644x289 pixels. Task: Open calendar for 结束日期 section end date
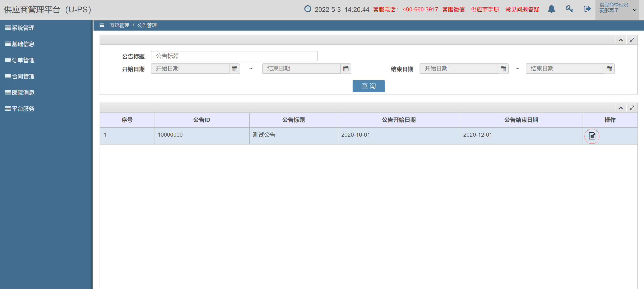point(609,68)
